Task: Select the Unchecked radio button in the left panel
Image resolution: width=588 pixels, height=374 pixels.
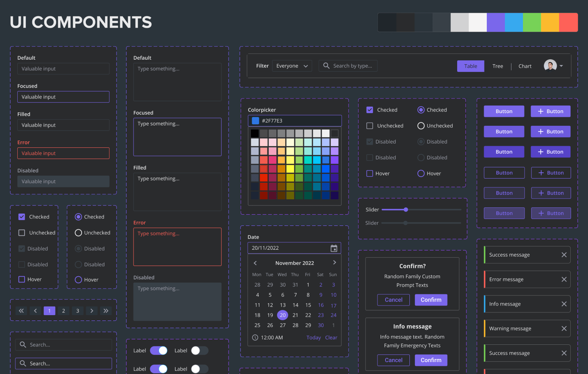Action: click(x=79, y=233)
